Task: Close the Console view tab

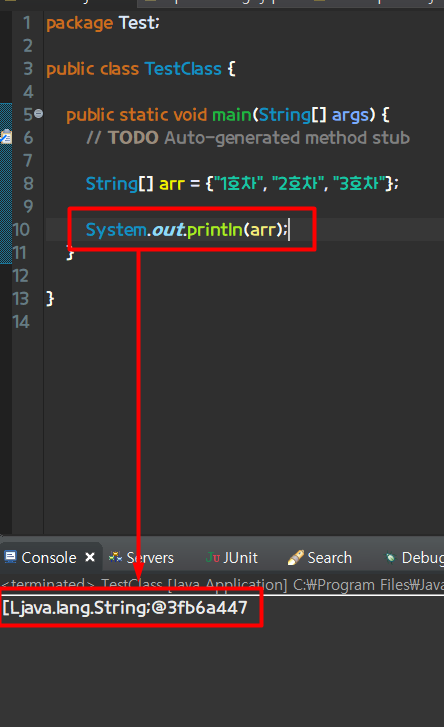Action: pos(90,557)
